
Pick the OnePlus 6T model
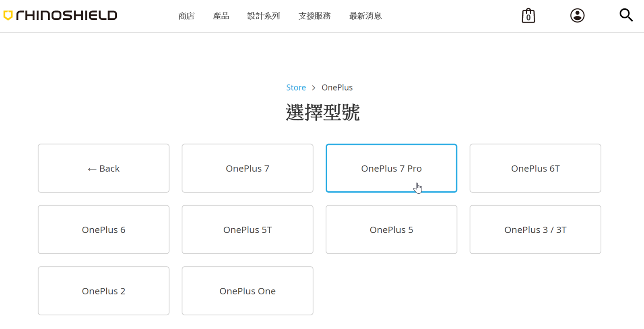click(x=535, y=168)
